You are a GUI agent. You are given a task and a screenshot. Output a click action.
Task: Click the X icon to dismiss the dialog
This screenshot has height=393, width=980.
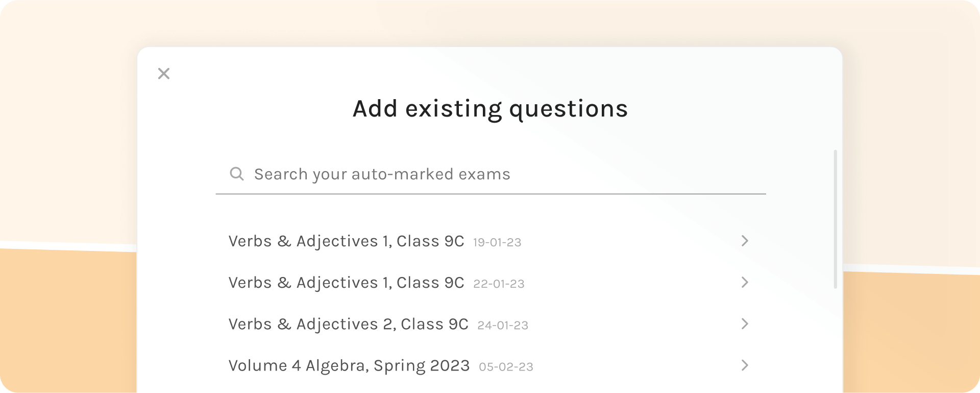pos(163,74)
